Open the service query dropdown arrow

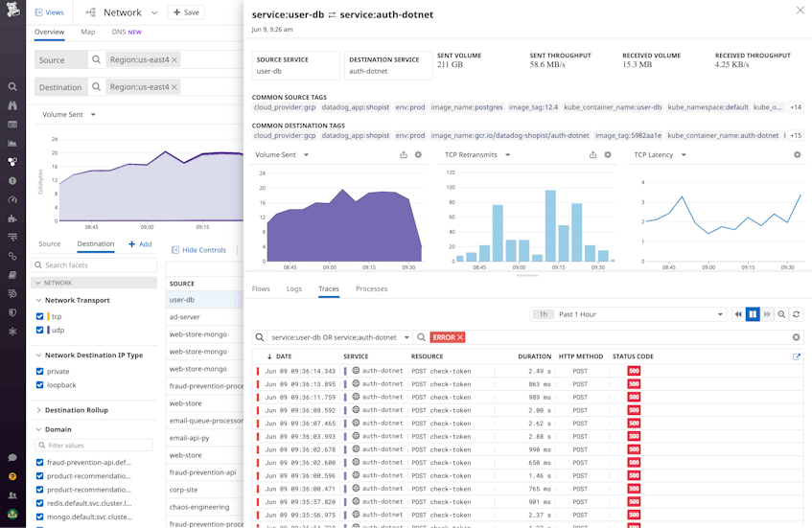point(406,337)
